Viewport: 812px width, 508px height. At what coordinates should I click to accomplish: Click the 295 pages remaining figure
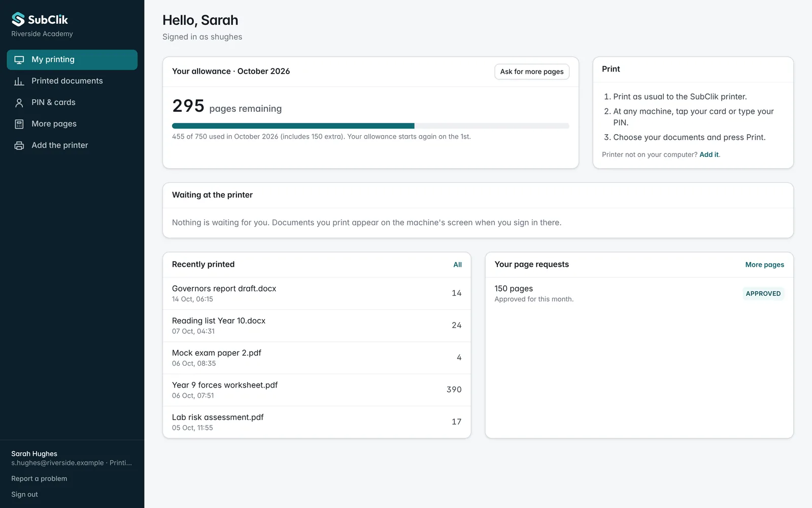(x=188, y=106)
